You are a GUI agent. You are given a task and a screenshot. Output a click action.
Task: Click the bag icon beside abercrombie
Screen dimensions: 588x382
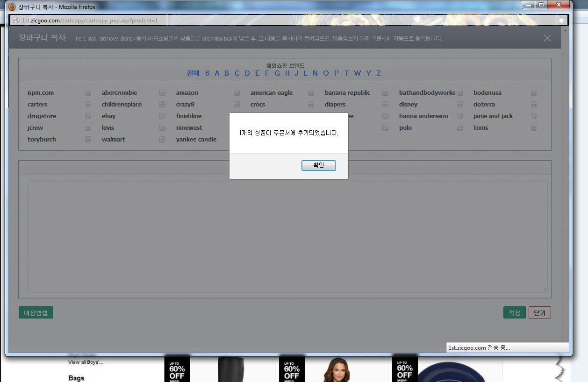point(162,92)
